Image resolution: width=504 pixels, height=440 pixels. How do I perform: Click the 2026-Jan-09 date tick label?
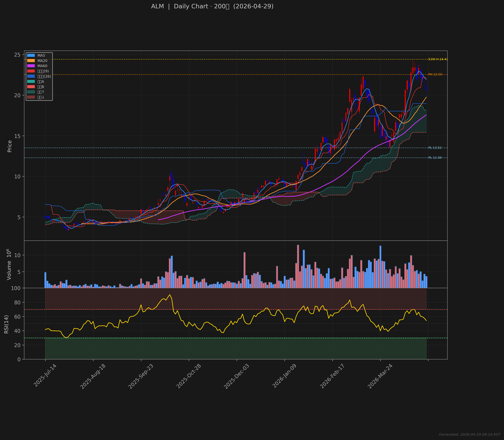[284, 376]
